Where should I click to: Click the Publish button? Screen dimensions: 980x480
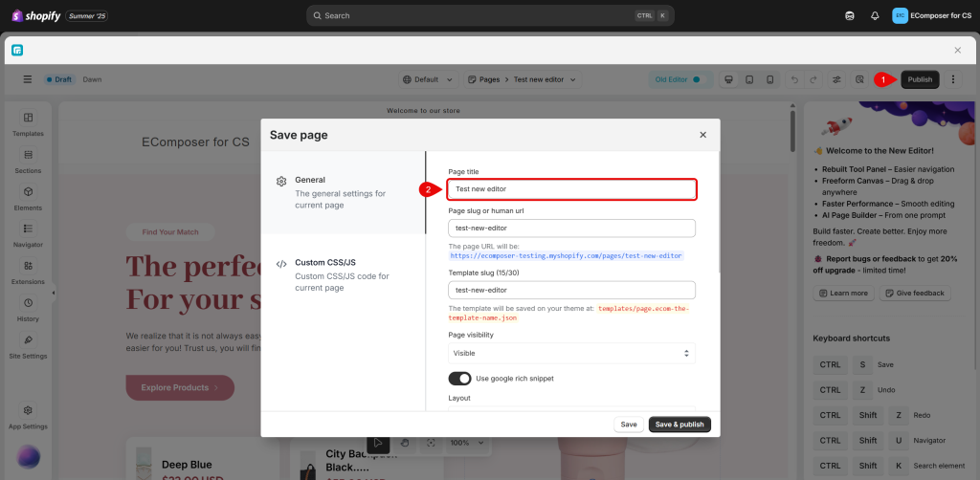tap(920, 79)
